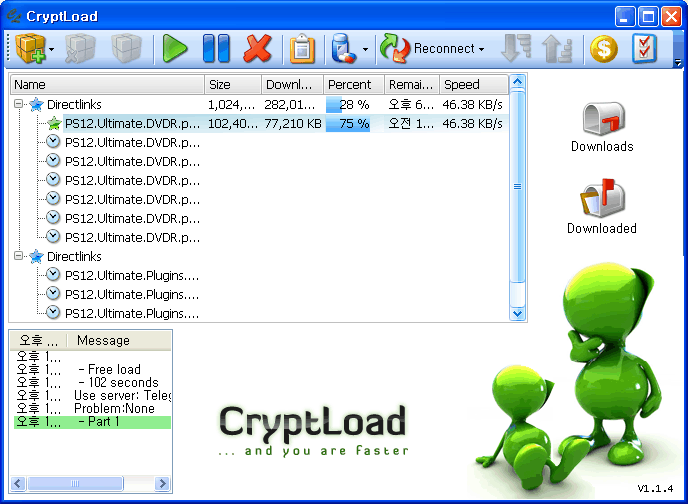Select the 'Use server: Teleg' log entry
688x504 pixels.
pyautogui.click(x=92, y=395)
